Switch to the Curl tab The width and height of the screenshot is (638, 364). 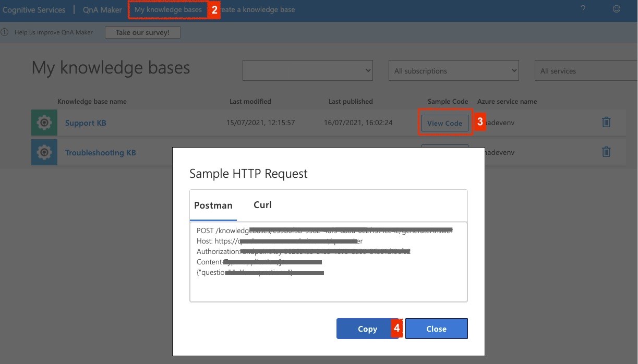tap(262, 205)
